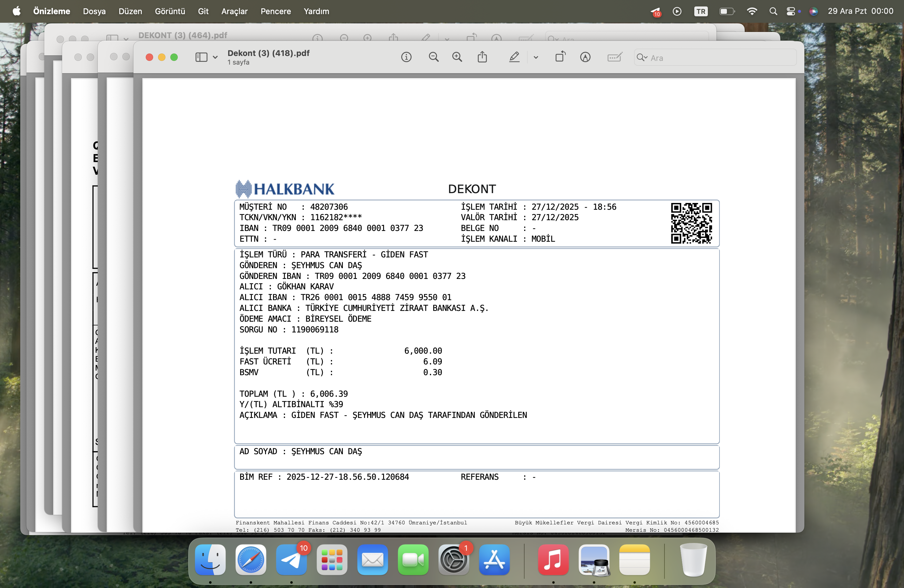
Task: Launch Music from the Dock
Action: pos(553,559)
